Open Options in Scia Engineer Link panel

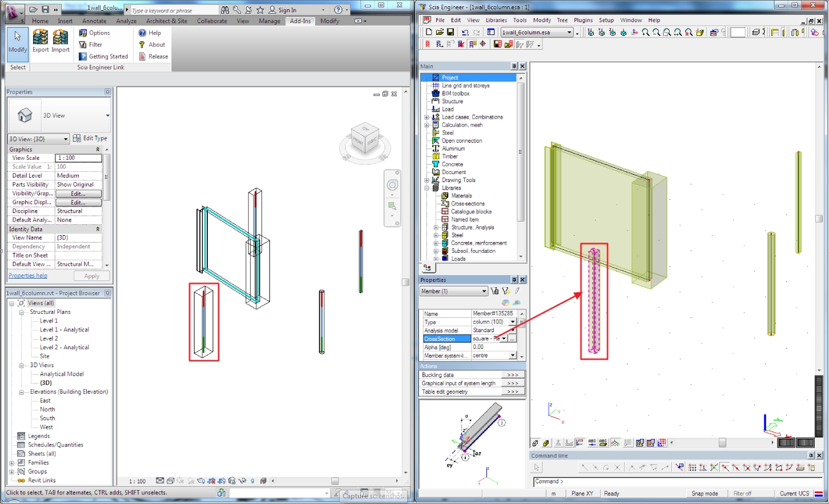click(x=95, y=33)
